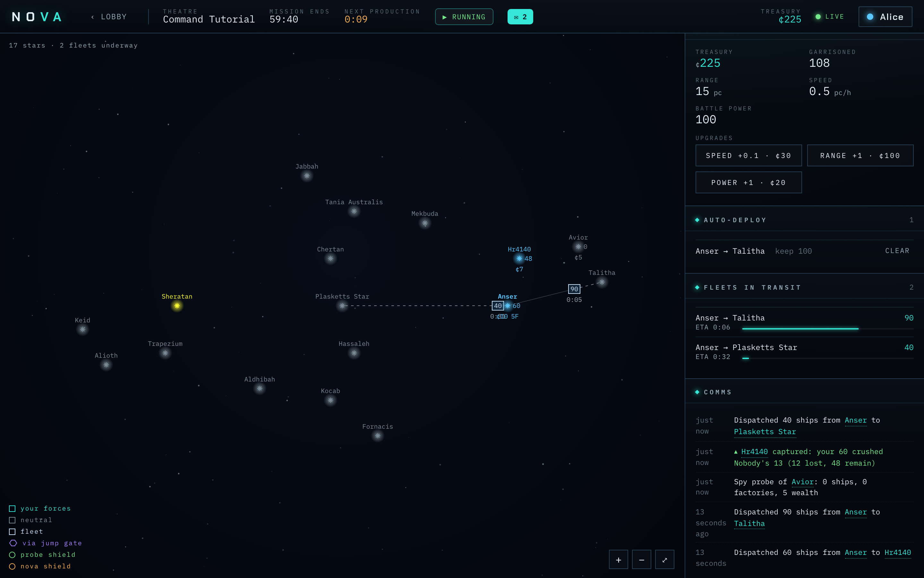924x578 pixels.
Task: Click the 'neutral' legend entry
Action: pyautogui.click(x=30, y=520)
